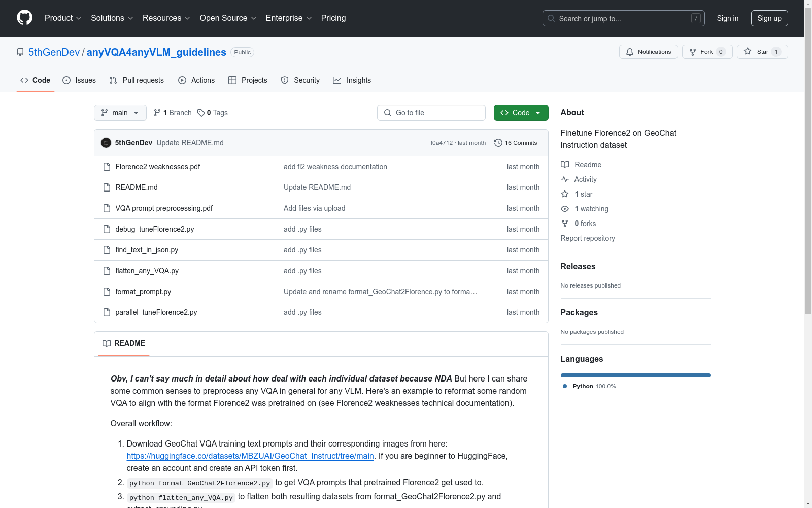The width and height of the screenshot is (812, 508).
Task: Click the star icon beside 1 star
Action: click(565, 194)
